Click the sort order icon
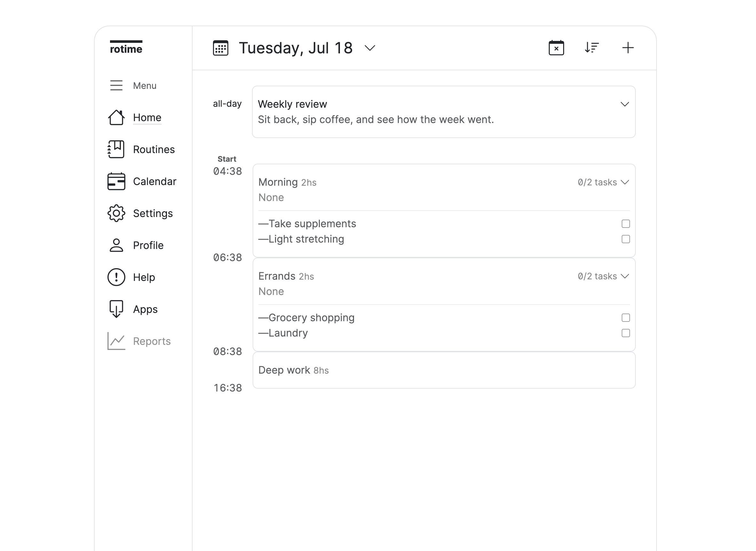 [x=592, y=48]
